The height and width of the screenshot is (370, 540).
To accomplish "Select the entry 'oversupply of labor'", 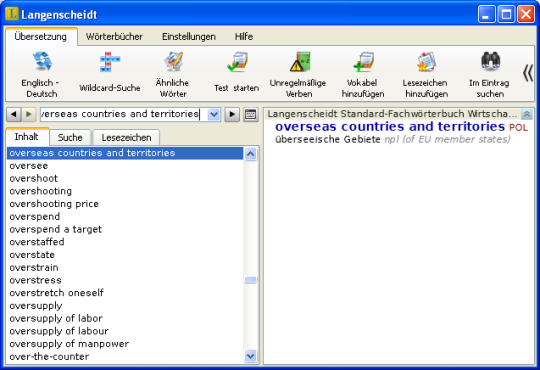I will [125, 319].
